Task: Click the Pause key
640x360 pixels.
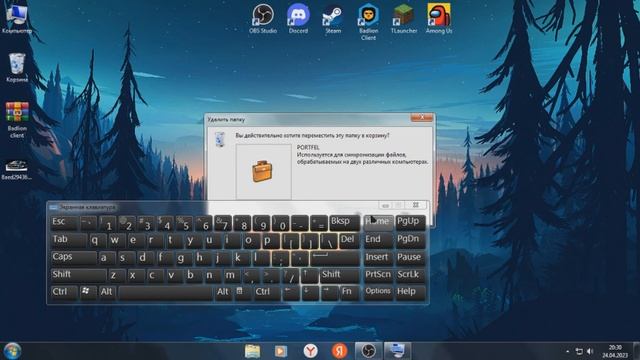Action: tap(410, 258)
